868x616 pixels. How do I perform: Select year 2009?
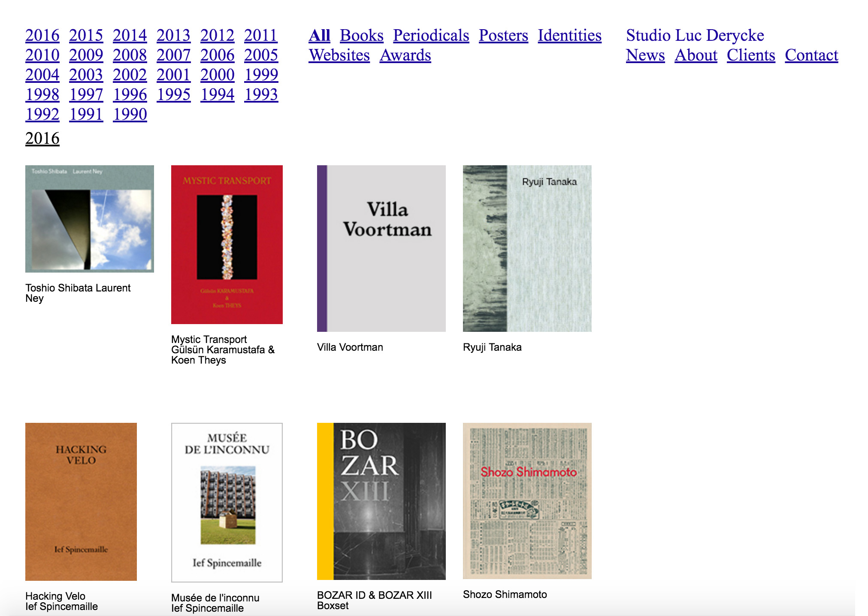point(86,55)
